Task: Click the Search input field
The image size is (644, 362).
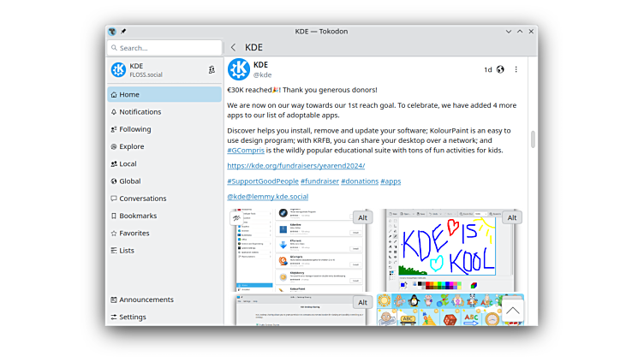Action: (x=164, y=48)
